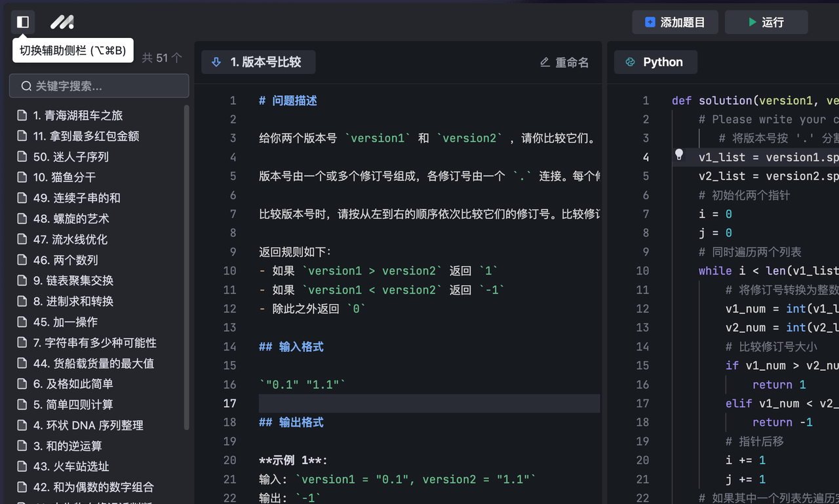Click the pencil rename icon
This screenshot has height=504, width=839.
coord(545,62)
